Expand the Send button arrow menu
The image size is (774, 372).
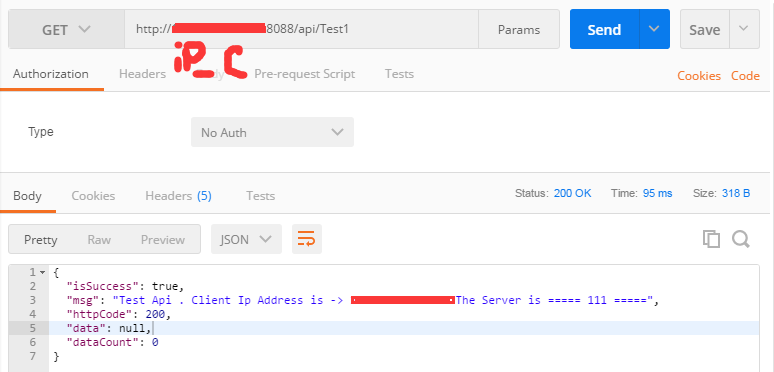(x=654, y=29)
